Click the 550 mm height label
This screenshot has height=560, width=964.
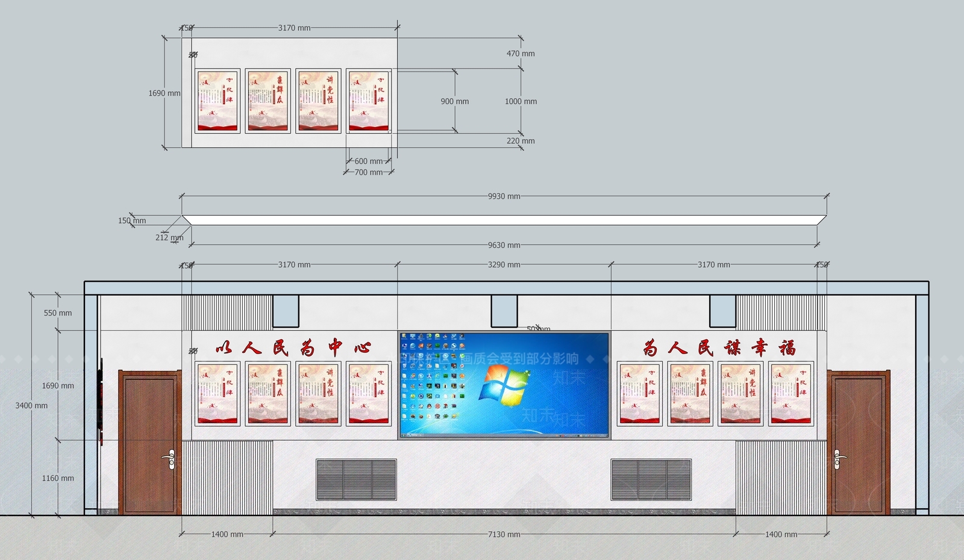tap(58, 313)
